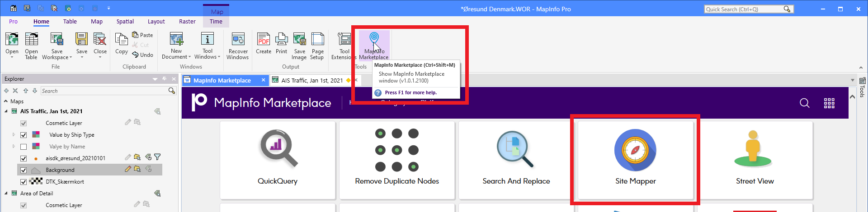The width and height of the screenshot is (868, 212).
Task: Click the Save Image icon
Action: point(299,39)
